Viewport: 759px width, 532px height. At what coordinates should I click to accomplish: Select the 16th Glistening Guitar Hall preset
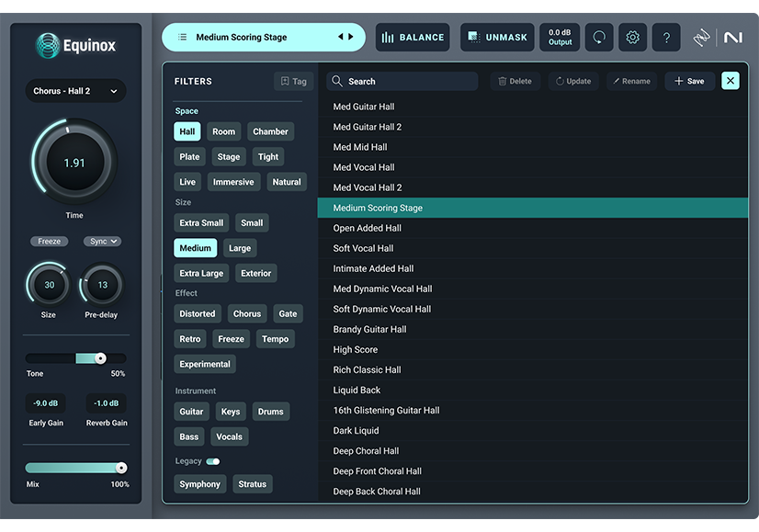point(532,411)
